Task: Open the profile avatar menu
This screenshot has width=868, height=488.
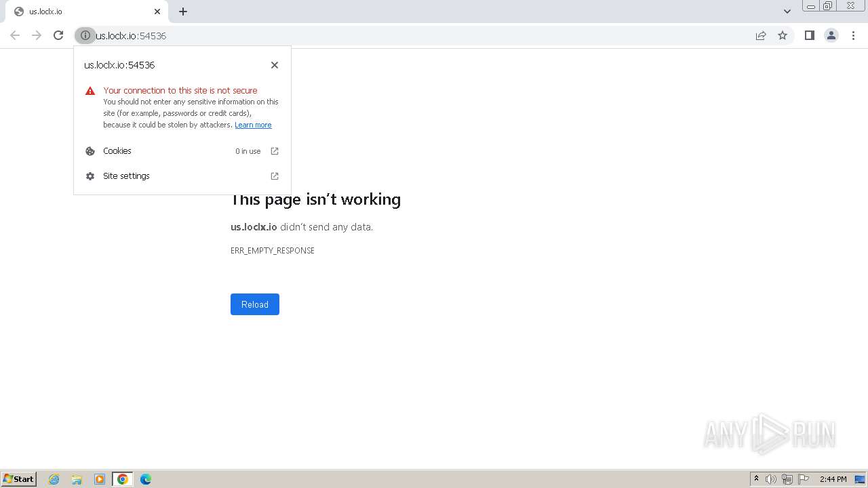Action: point(831,35)
